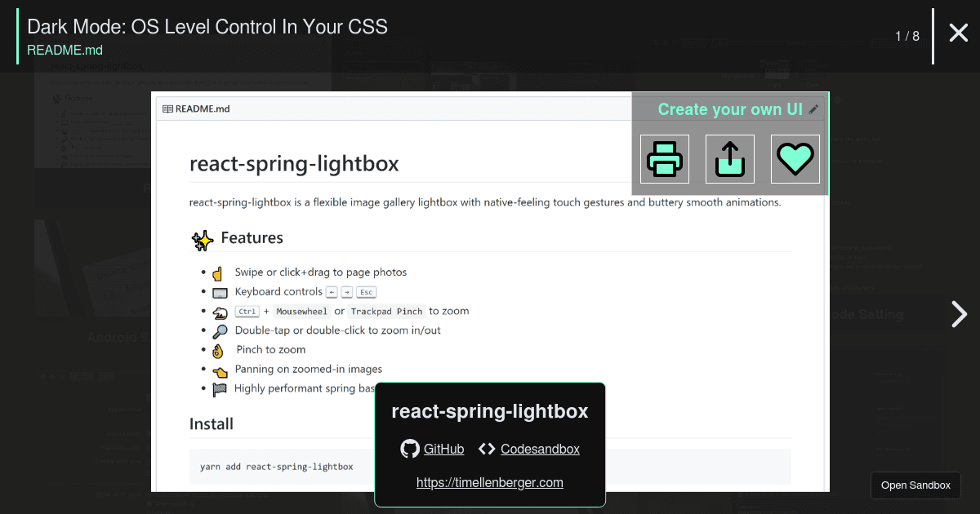
Task: Open the Codesandbox link
Action: 540,449
